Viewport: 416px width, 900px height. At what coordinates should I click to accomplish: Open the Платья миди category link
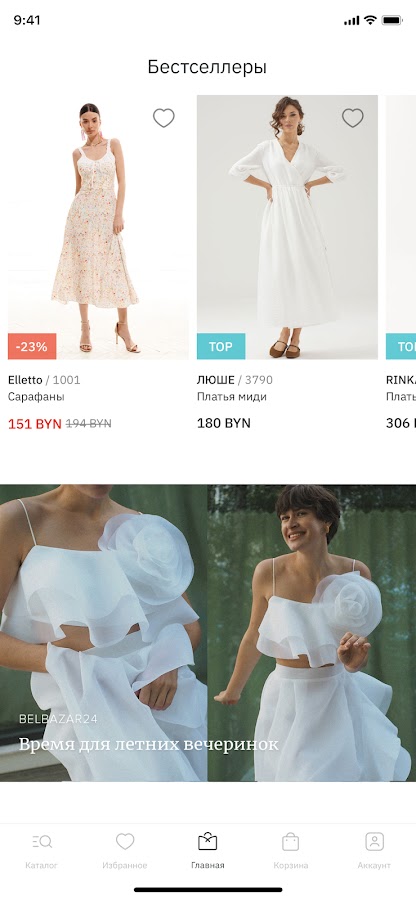(232, 397)
